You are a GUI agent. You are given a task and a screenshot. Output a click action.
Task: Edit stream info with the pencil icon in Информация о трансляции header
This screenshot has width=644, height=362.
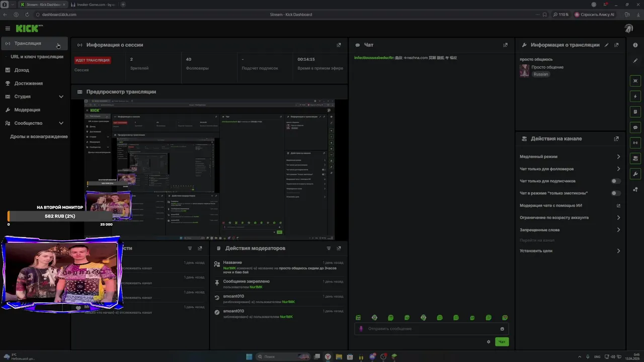[607, 45]
